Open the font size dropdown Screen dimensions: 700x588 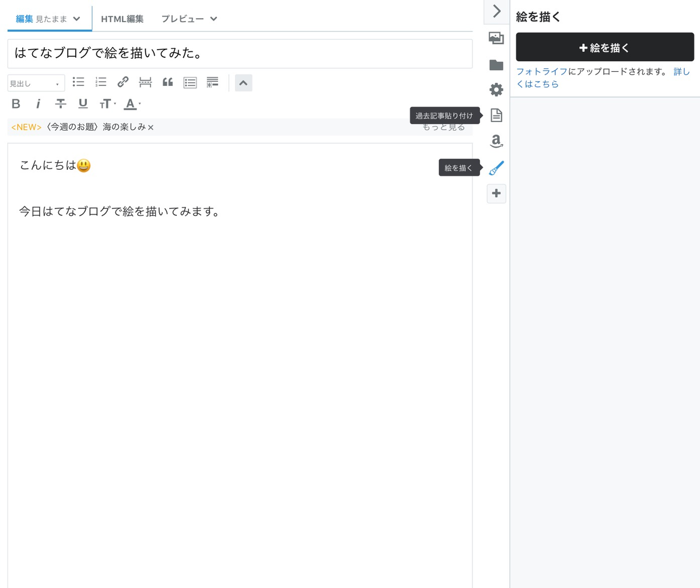tap(107, 104)
